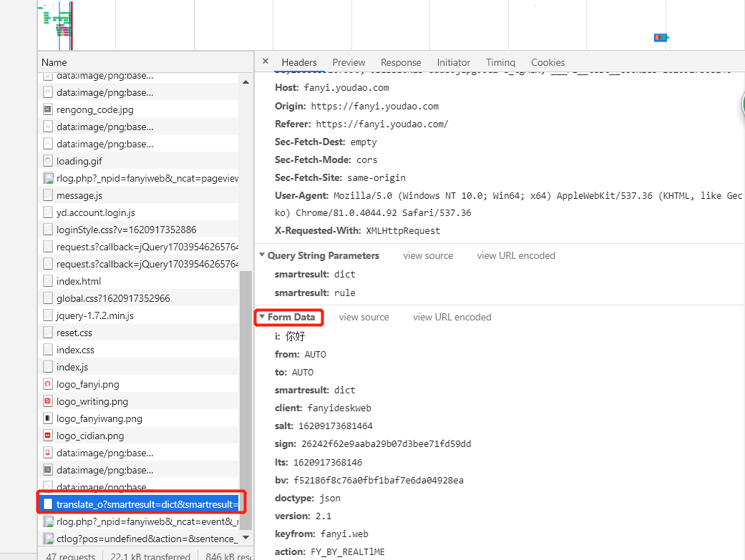This screenshot has width=745, height=560.
Task: Select the yd.account.login.js request
Action: pyautogui.click(x=138, y=212)
